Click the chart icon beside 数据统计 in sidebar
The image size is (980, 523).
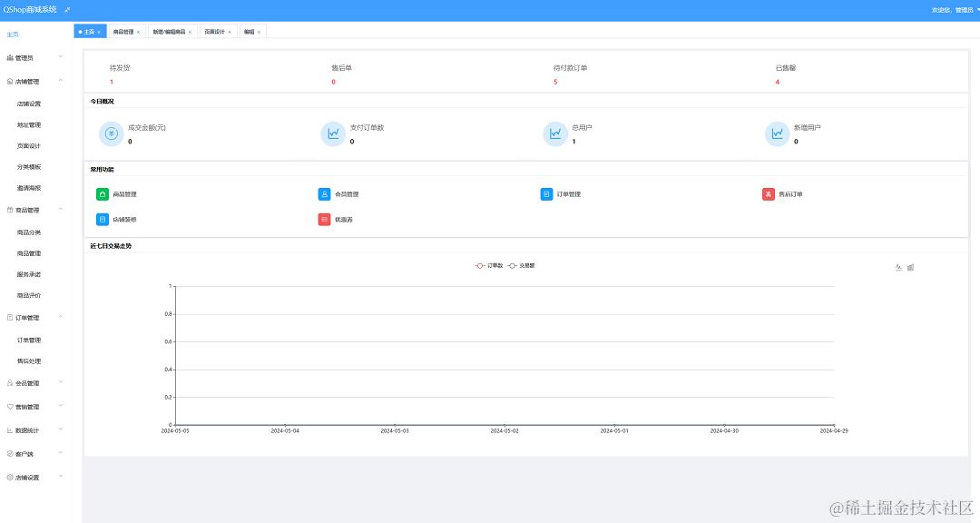click(10, 430)
